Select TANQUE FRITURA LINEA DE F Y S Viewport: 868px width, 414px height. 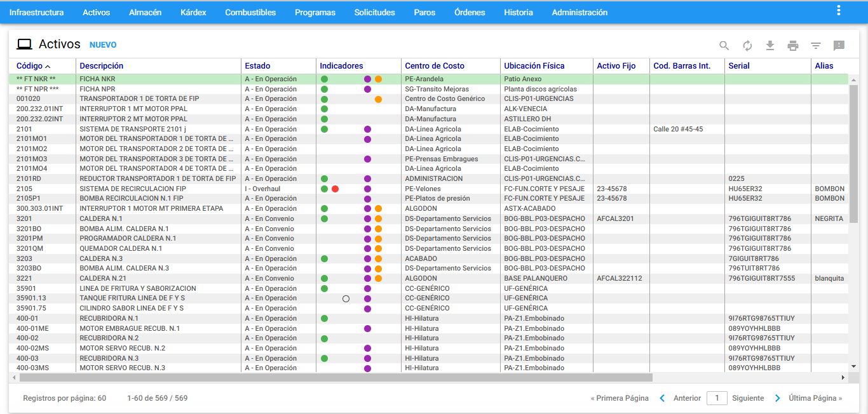coord(132,298)
